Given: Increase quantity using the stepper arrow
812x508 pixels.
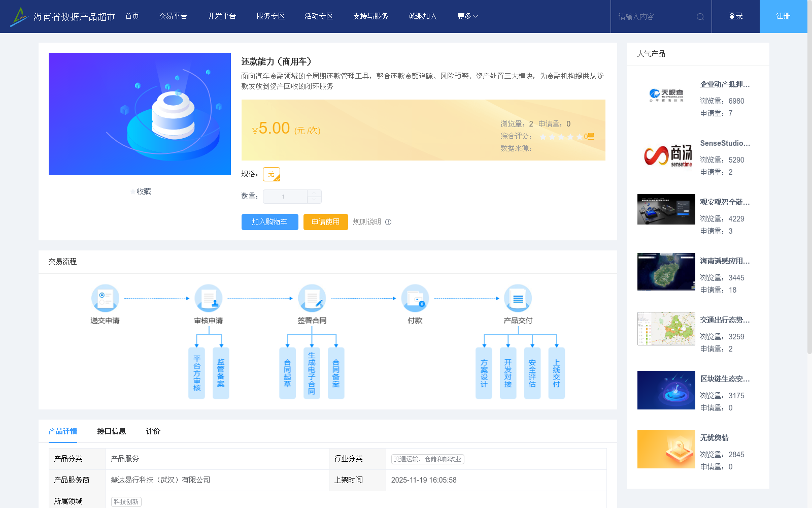Looking at the screenshot, I should (314, 194).
